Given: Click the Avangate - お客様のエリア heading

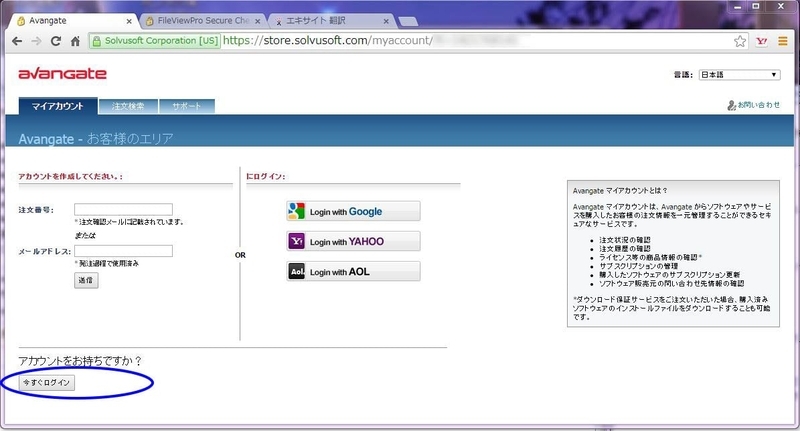Looking at the screenshot, I should click(96, 139).
